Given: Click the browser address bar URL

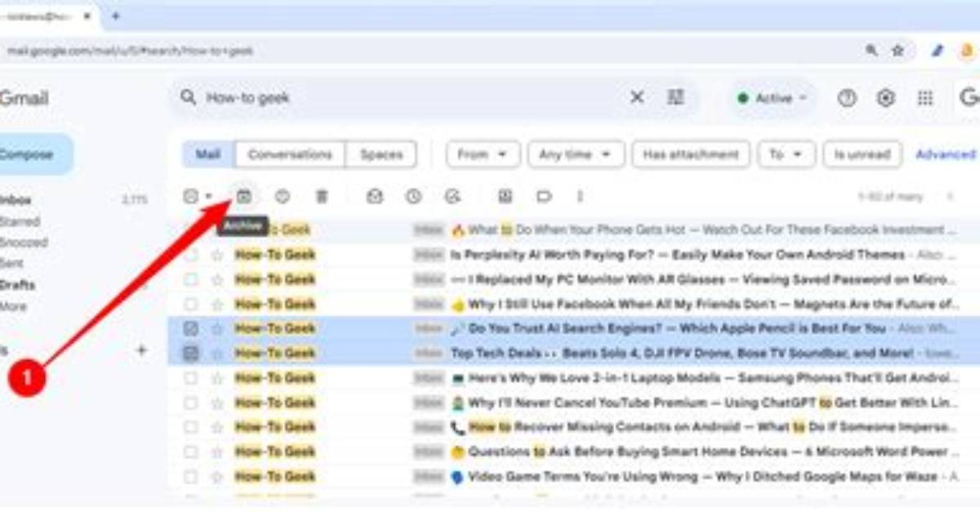Looking at the screenshot, I should [131, 51].
